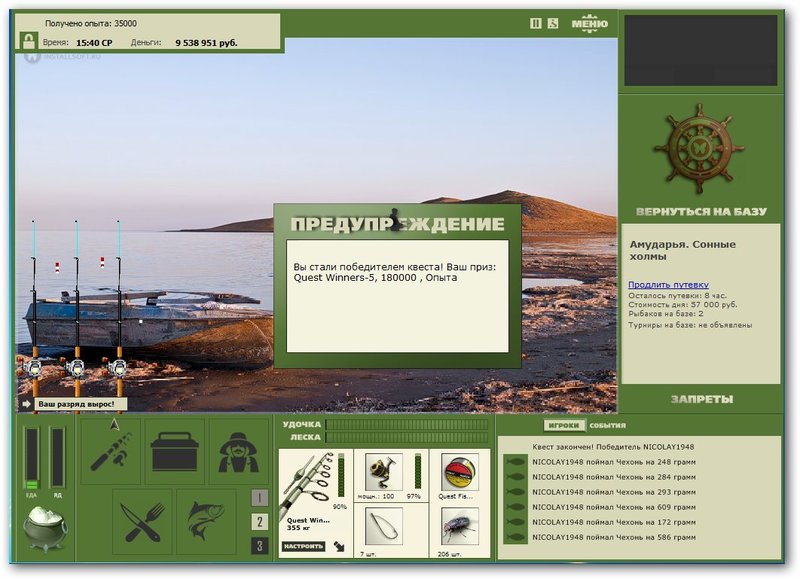The width and height of the screenshot is (800, 579).
Task: Select rod slot 3
Action: (260, 545)
